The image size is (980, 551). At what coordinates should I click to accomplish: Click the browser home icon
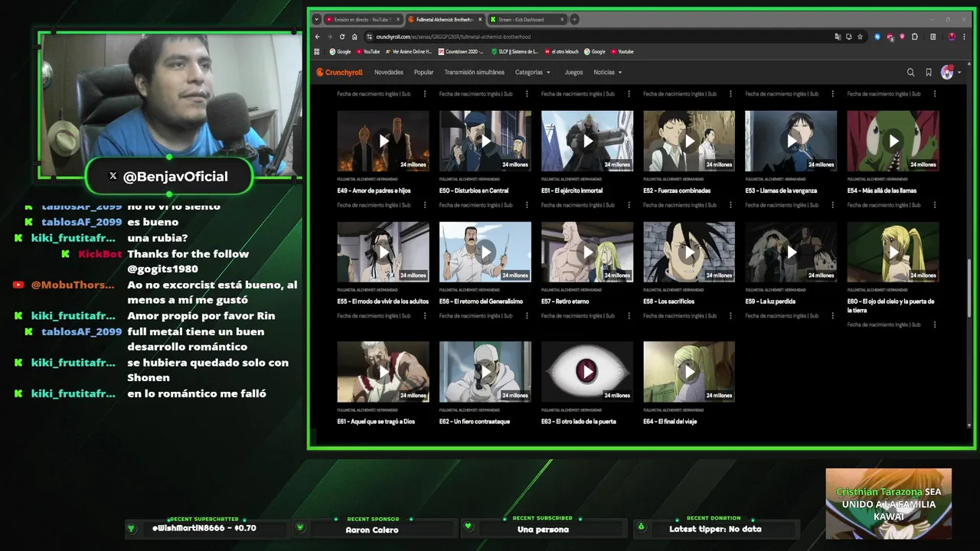coord(354,36)
